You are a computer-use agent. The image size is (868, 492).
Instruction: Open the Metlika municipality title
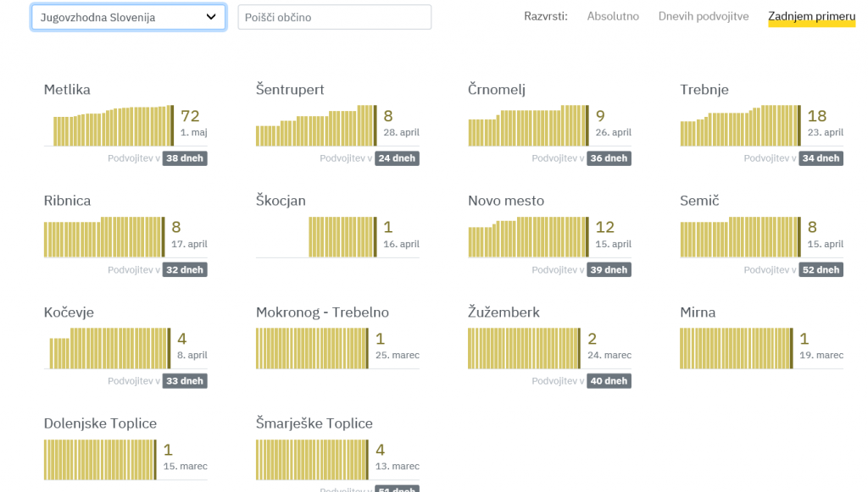coord(67,90)
